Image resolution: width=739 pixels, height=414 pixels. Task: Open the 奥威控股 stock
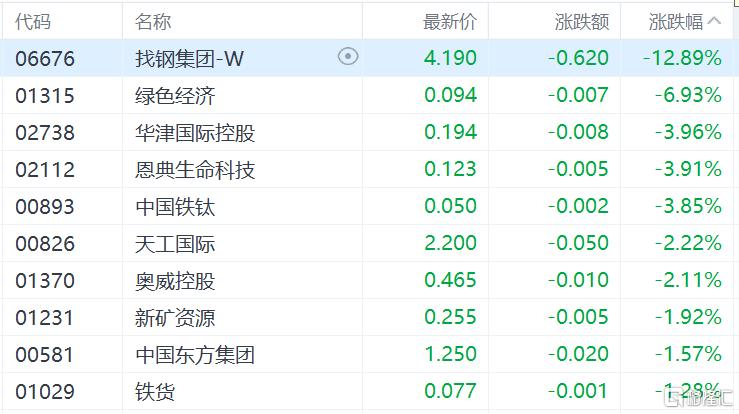[175, 281]
